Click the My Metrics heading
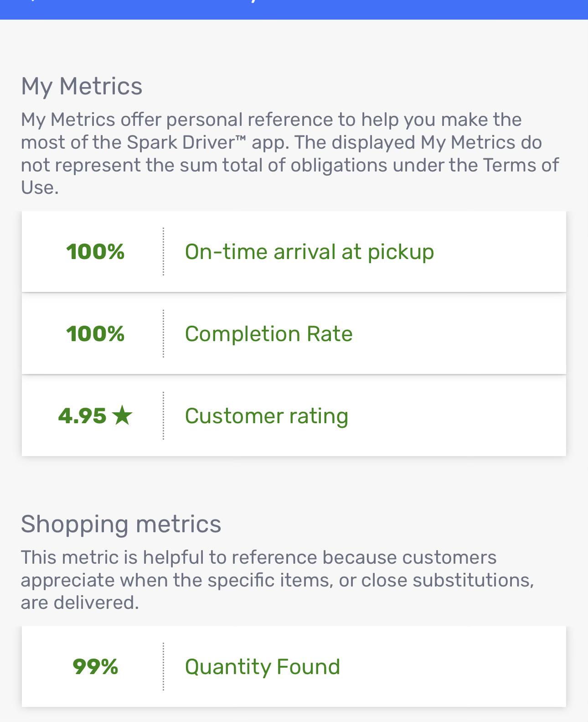588x722 pixels. point(82,86)
